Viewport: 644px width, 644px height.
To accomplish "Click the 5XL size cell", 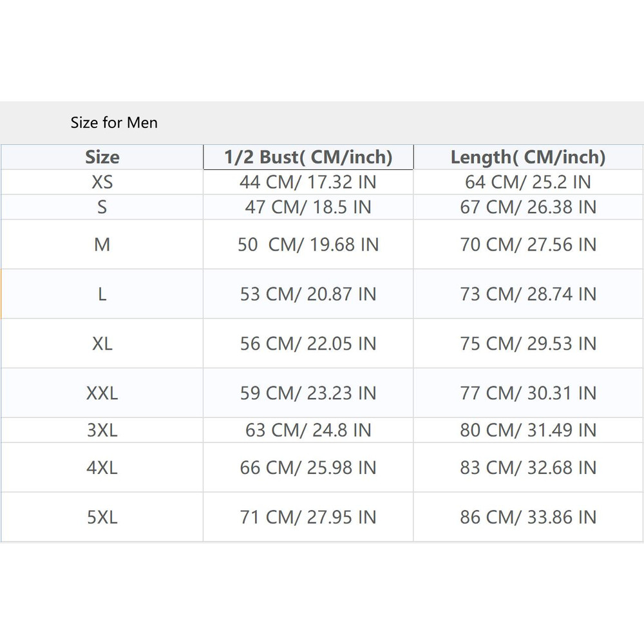I will pos(102,517).
